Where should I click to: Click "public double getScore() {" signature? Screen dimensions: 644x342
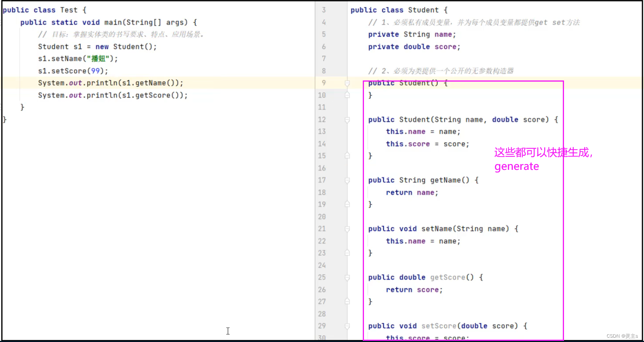click(425, 277)
